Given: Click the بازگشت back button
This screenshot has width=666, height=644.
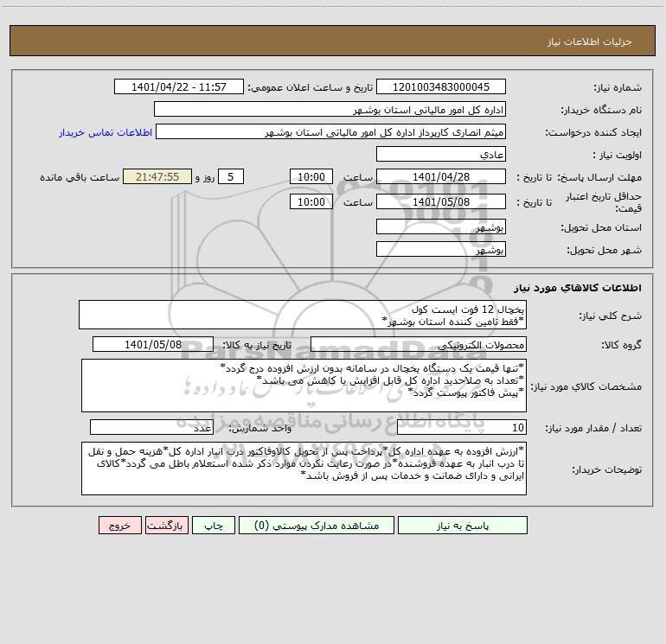Looking at the screenshot, I should [166, 526].
